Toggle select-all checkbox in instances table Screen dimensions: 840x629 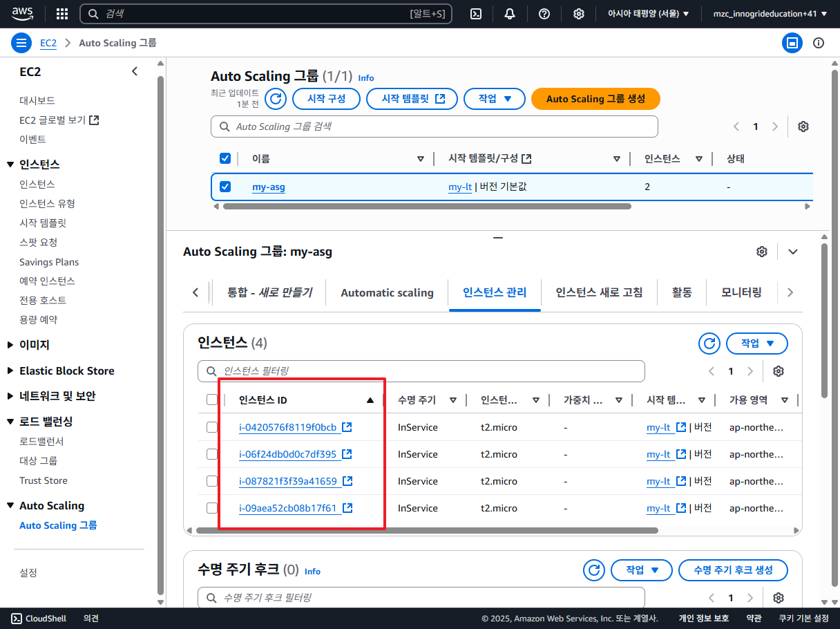click(x=212, y=400)
